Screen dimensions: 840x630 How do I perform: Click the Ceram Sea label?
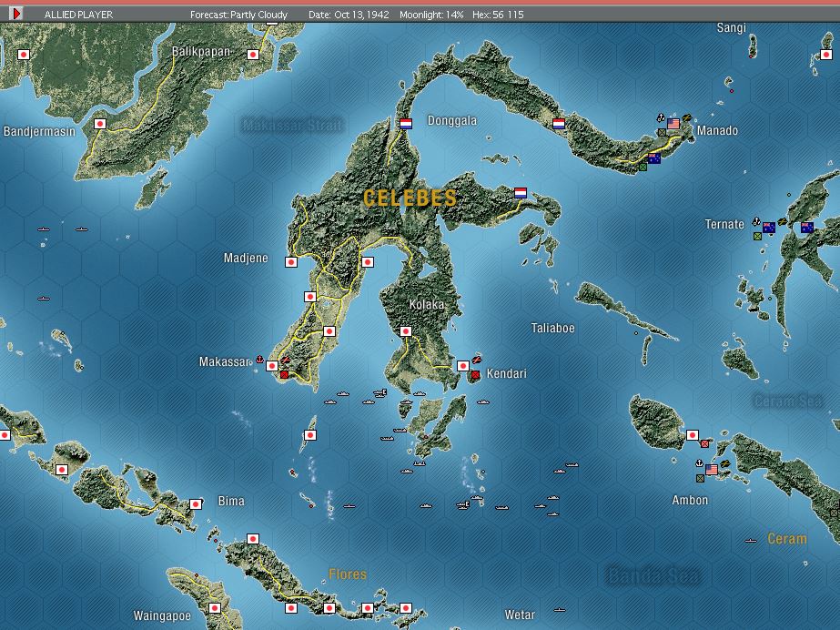(x=787, y=401)
